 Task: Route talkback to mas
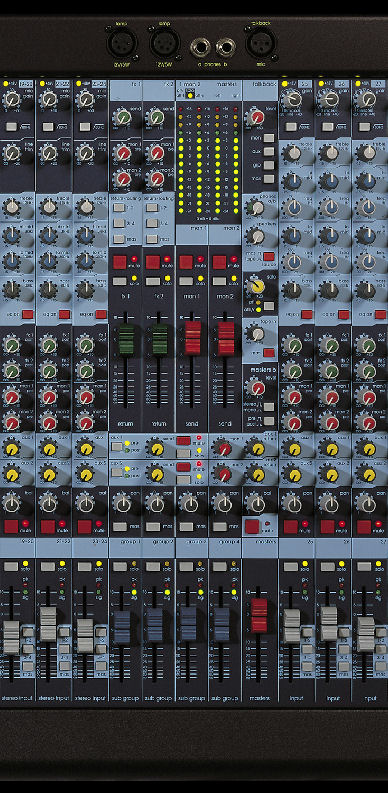point(269,179)
